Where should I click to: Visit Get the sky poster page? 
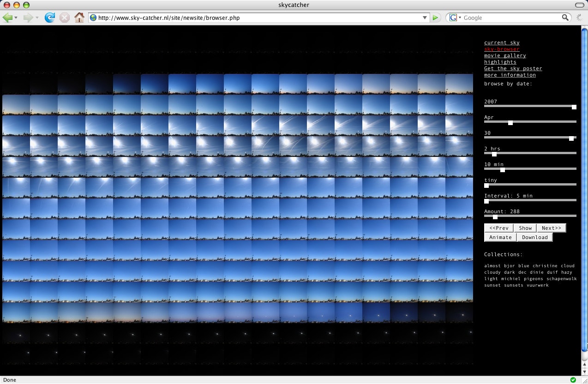click(513, 68)
